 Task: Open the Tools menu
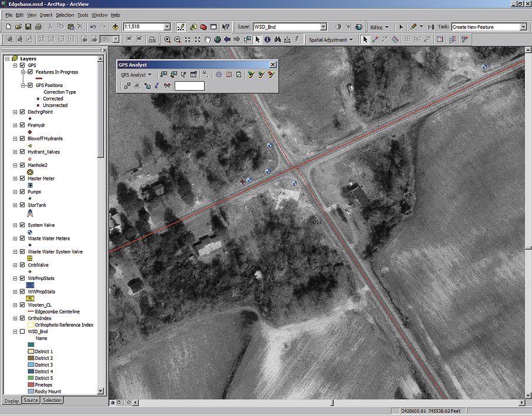coord(83,15)
